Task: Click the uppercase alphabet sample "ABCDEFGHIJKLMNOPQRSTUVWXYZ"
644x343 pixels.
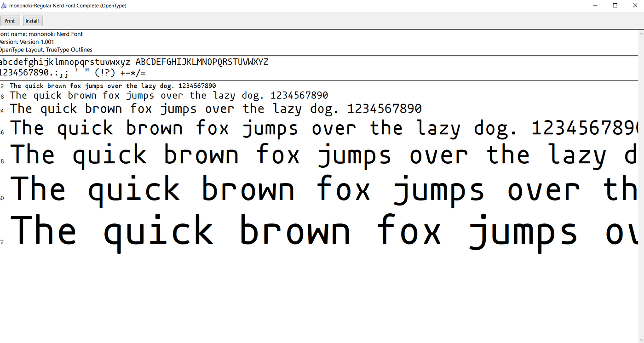Action: (x=202, y=62)
